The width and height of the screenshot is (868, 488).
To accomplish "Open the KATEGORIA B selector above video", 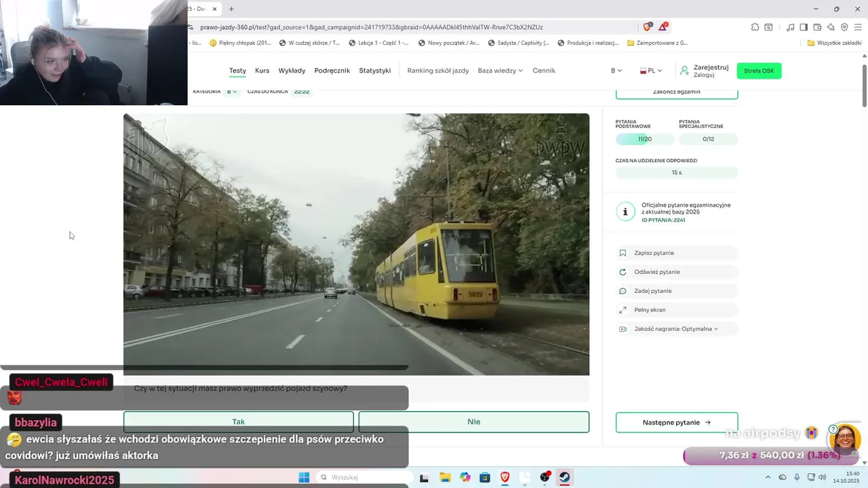I will click(x=232, y=91).
